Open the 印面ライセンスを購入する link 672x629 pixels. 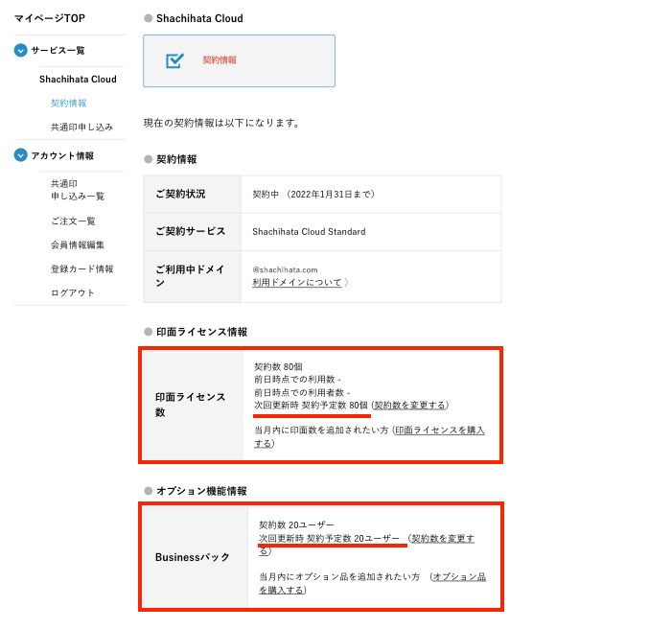pos(369,436)
